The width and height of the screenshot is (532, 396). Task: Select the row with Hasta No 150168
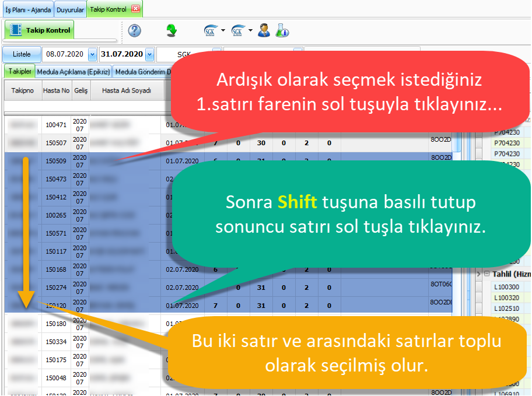(228, 269)
